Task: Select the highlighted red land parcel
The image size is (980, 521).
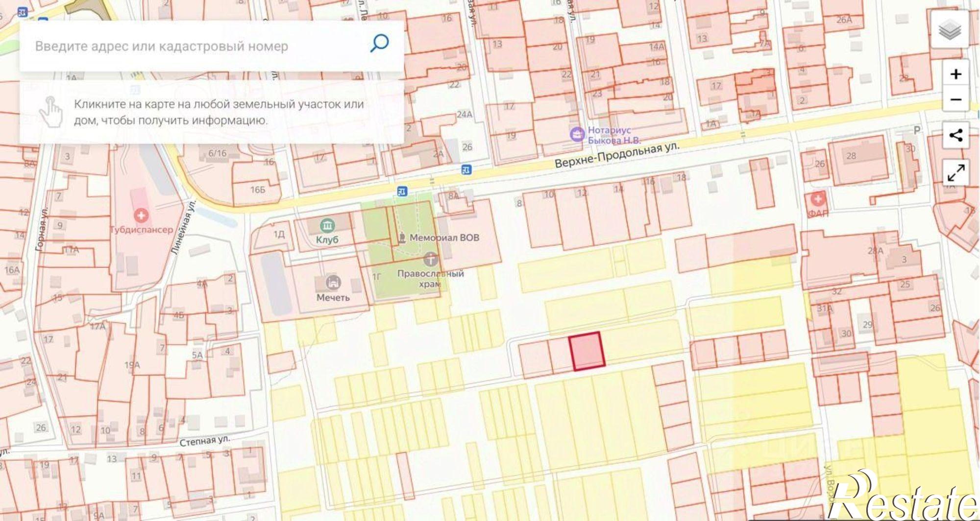Action: click(x=587, y=351)
